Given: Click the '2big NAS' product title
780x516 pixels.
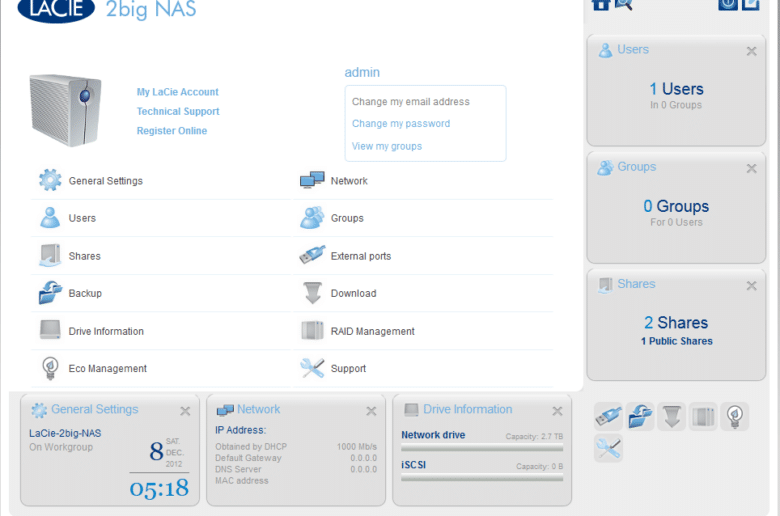Looking at the screenshot, I should (151, 8).
